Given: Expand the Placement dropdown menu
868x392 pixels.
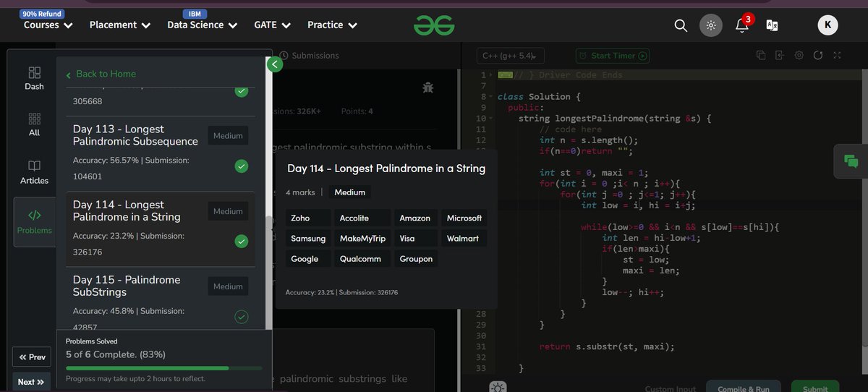Looking at the screenshot, I should click(120, 25).
